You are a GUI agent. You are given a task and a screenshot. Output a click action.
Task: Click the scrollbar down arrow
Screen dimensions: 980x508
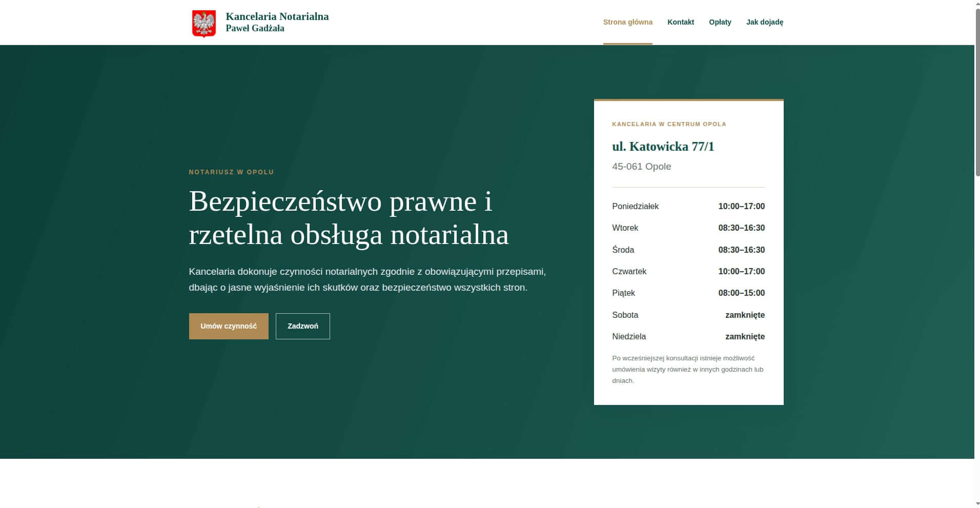pyautogui.click(x=977, y=504)
